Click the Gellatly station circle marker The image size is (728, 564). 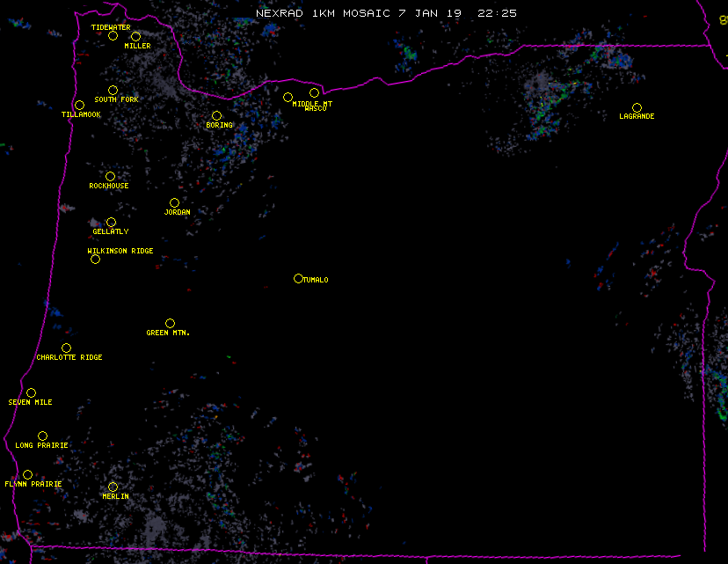click(x=111, y=223)
